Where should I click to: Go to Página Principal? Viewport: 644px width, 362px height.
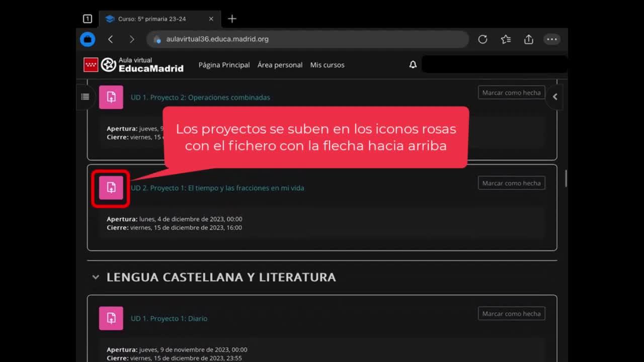224,65
